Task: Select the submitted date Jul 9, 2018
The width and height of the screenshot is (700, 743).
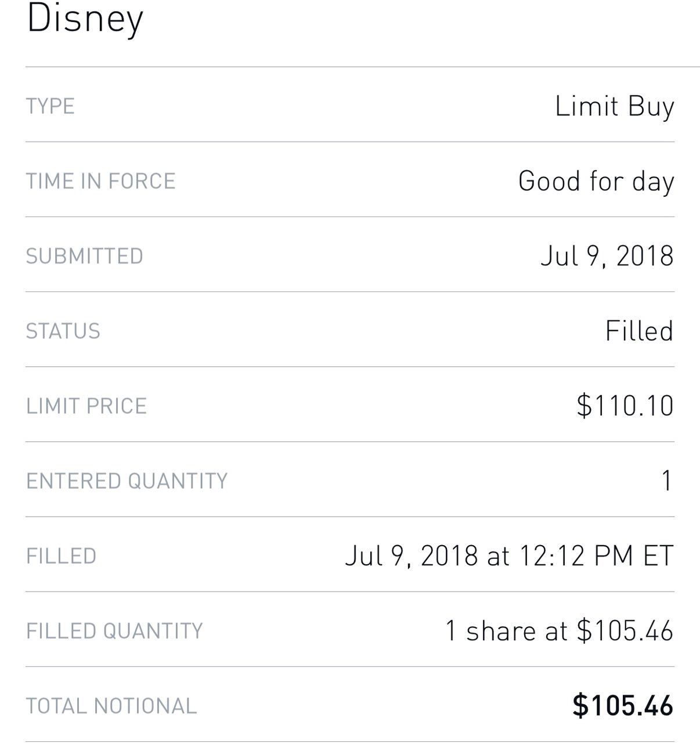Action: coord(607,257)
